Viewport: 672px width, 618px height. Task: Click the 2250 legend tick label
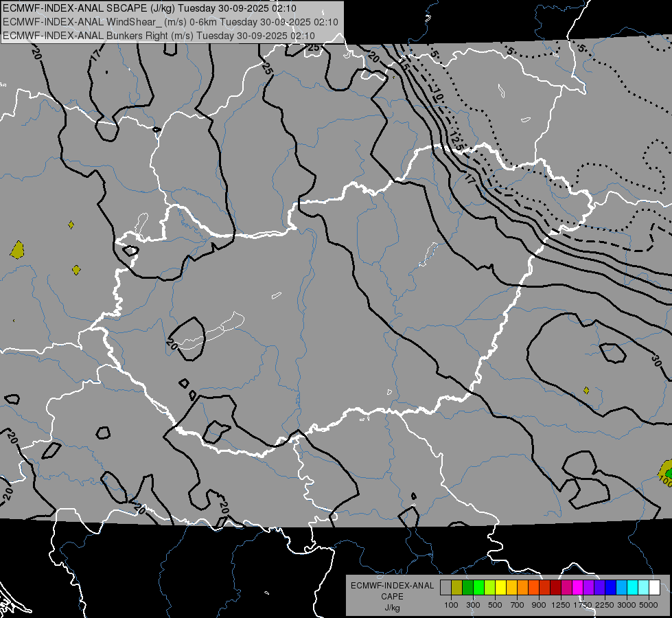[605, 605]
